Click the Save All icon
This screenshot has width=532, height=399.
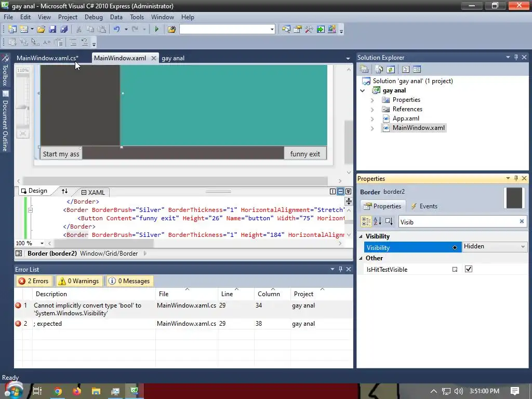(64, 29)
